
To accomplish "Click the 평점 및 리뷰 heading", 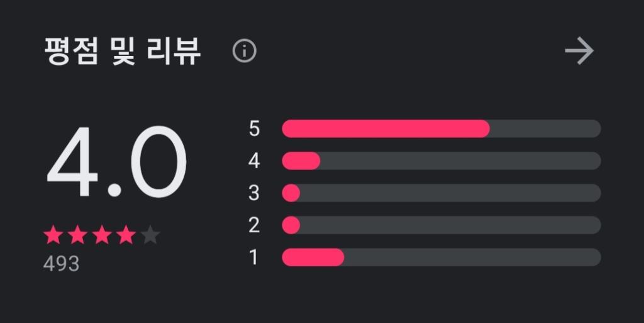I will (x=123, y=52).
